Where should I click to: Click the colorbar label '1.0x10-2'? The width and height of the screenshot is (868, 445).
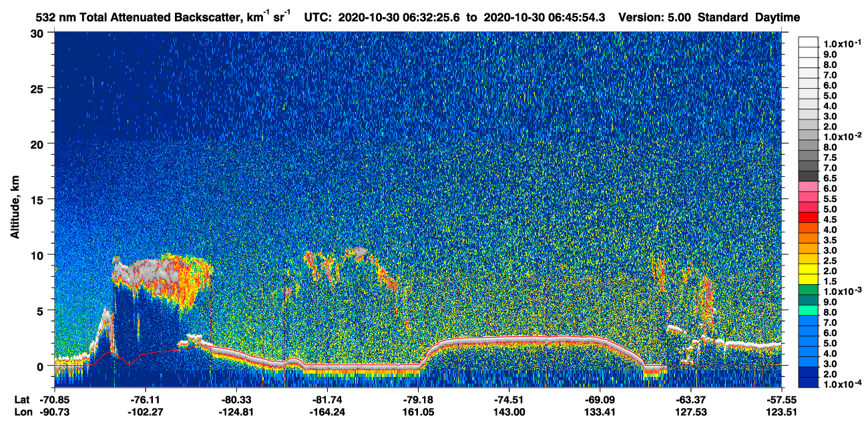842,136
